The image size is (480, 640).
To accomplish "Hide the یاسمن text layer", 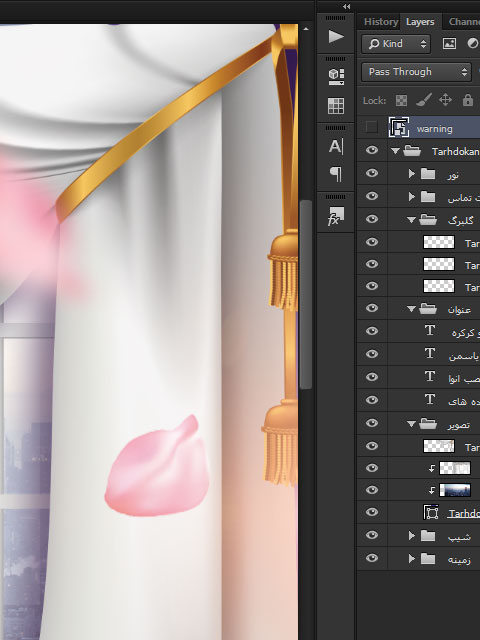I will 371,353.
